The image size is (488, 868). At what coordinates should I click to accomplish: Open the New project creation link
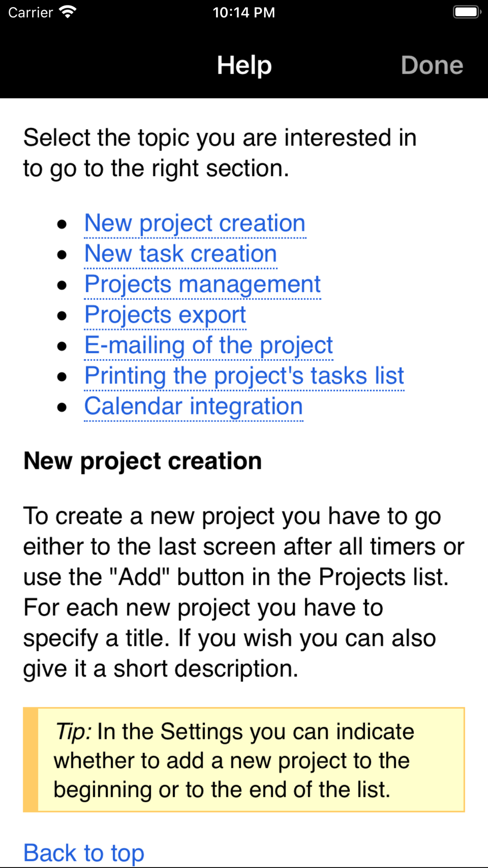tap(195, 224)
